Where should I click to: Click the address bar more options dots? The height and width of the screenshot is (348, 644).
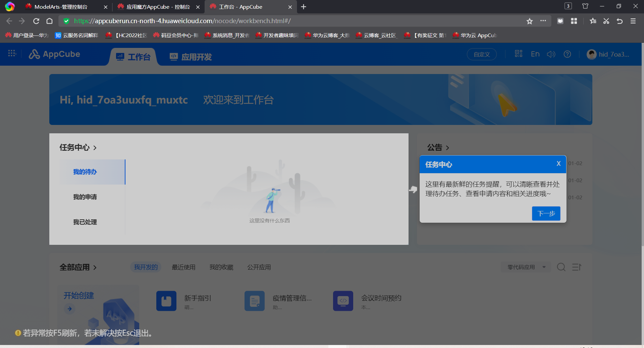[x=543, y=21]
